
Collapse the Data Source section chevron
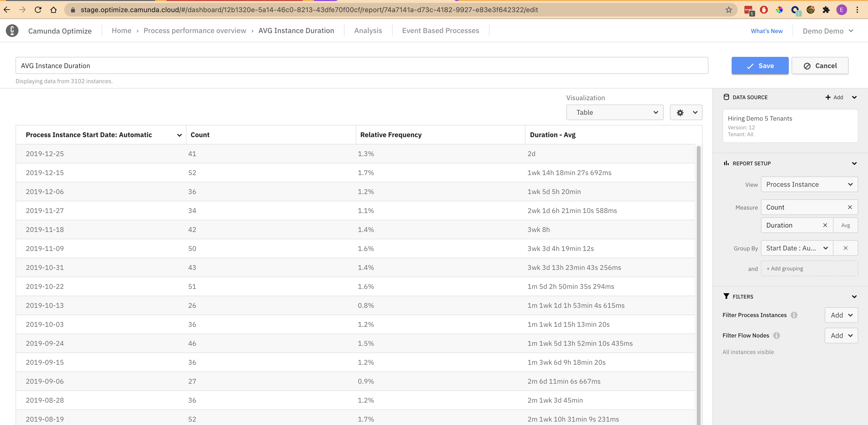click(x=854, y=97)
